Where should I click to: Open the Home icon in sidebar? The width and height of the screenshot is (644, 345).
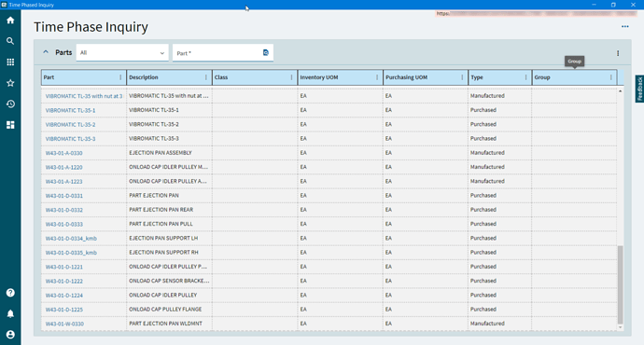coord(10,21)
